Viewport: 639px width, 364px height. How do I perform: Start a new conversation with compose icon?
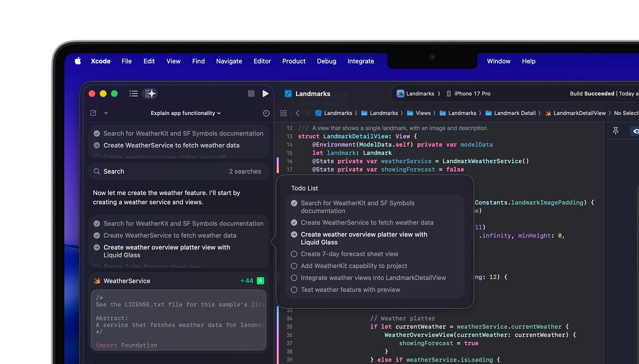94,113
